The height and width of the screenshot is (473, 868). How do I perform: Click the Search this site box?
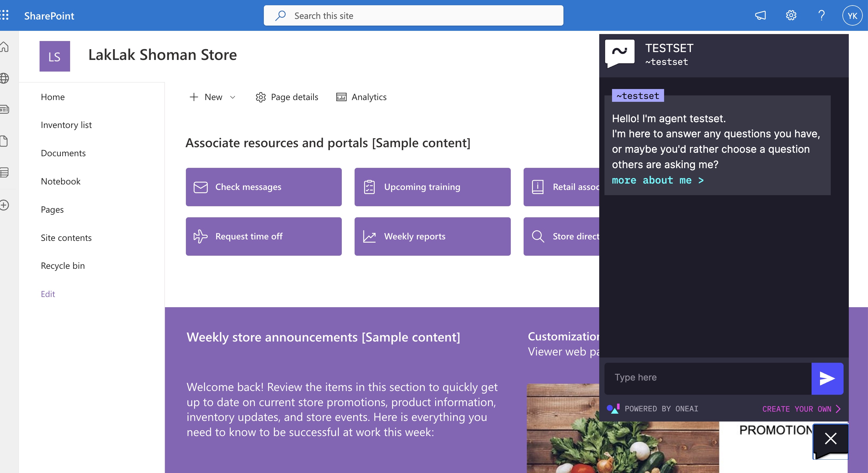[x=413, y=15]
